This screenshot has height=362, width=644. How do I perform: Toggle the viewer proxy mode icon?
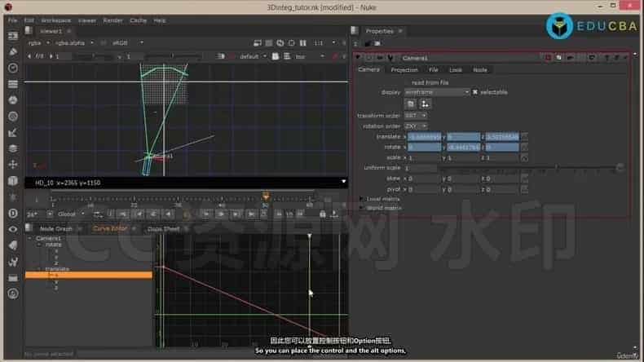tap(269, 42)
